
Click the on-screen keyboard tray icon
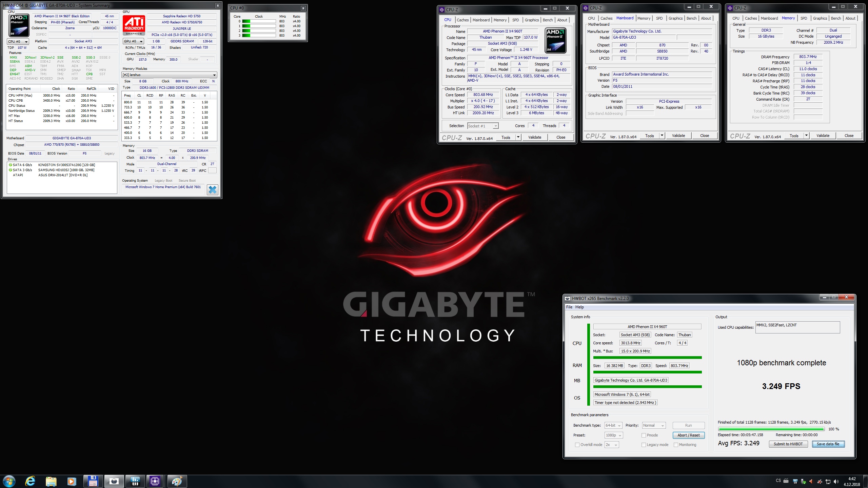[x=786, y=481]
